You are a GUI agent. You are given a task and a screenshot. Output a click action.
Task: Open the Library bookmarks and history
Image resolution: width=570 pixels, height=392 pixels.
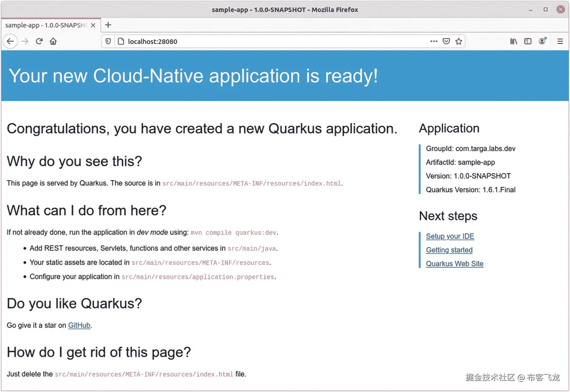(x=513, y=41)
